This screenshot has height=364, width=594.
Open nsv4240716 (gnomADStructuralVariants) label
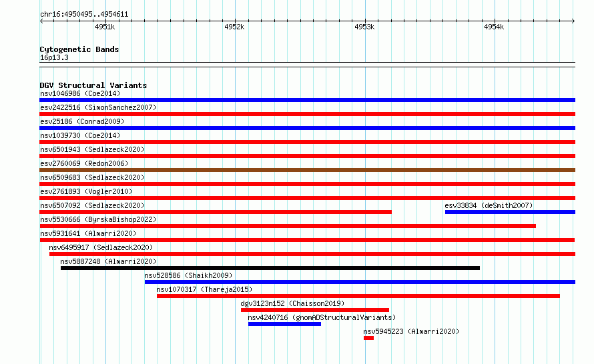(322, 317)
